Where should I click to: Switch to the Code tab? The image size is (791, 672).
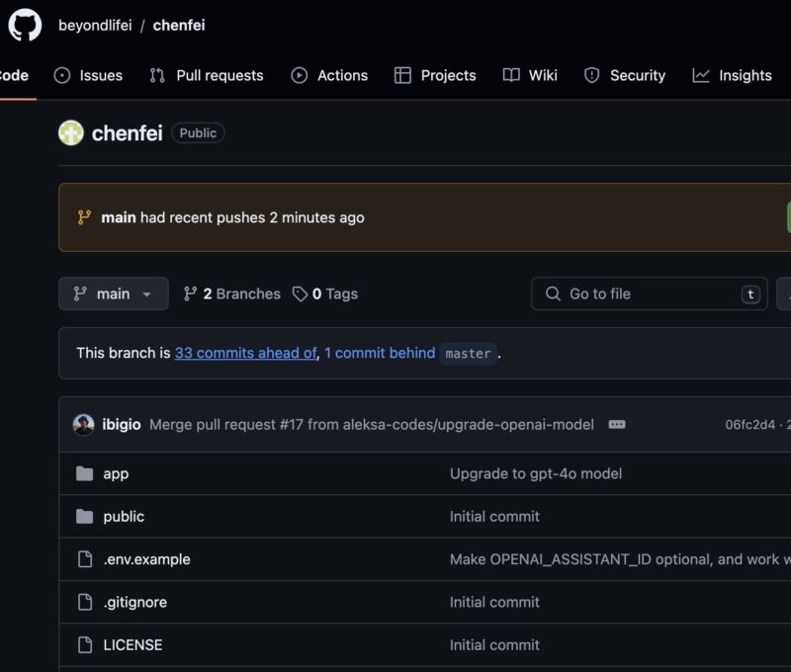coord(14,76)
